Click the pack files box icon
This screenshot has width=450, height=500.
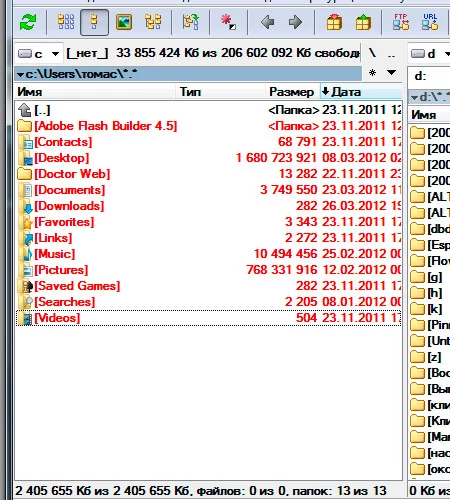(x=334, y=22)
